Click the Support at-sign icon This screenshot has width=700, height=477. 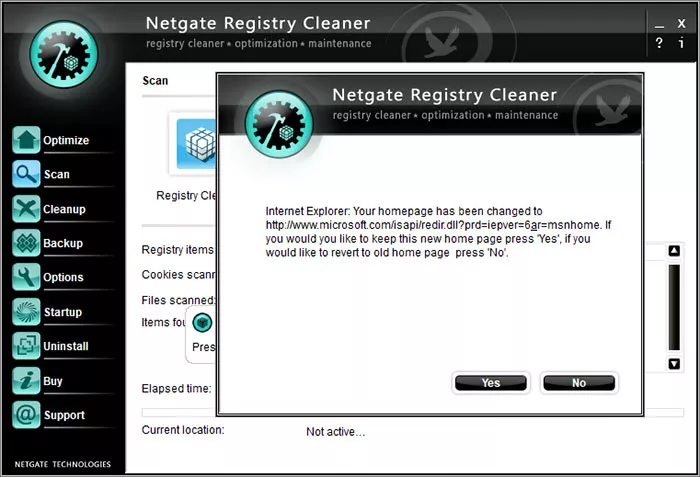26,415
